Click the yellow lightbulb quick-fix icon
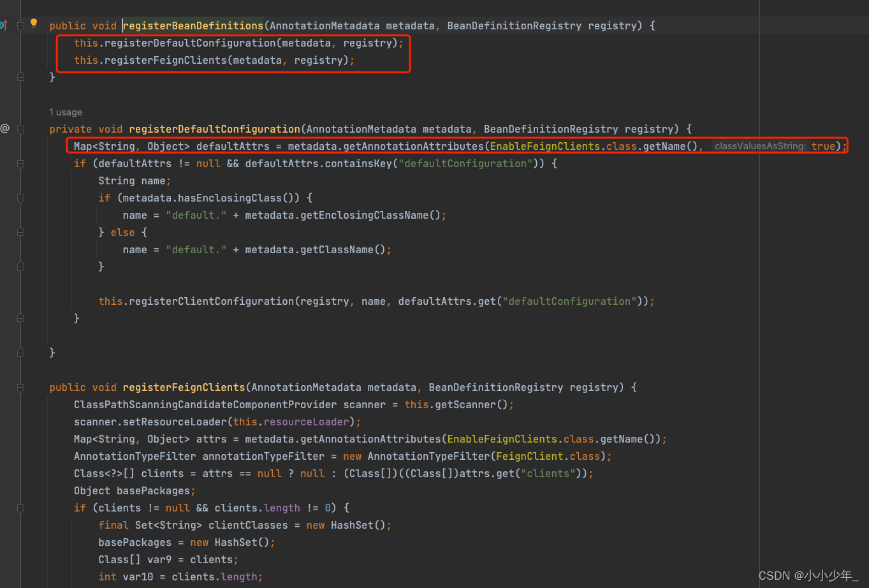This screenshot has height=588, width=869. [34, 24]
